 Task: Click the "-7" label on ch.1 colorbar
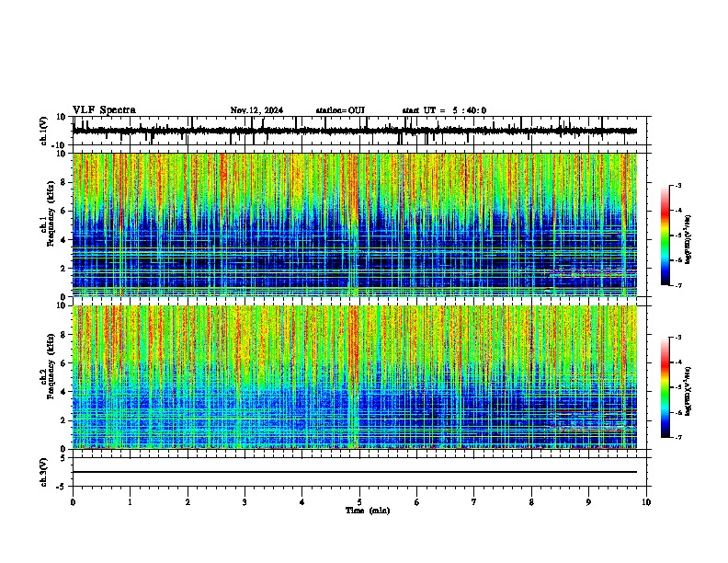(678, 285)
